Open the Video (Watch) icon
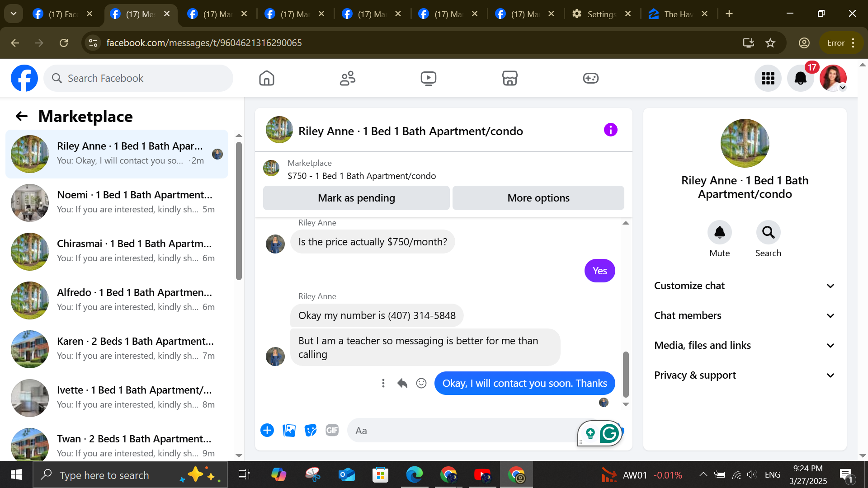Screen dimensions: 868x488 (x=429, y=78)
